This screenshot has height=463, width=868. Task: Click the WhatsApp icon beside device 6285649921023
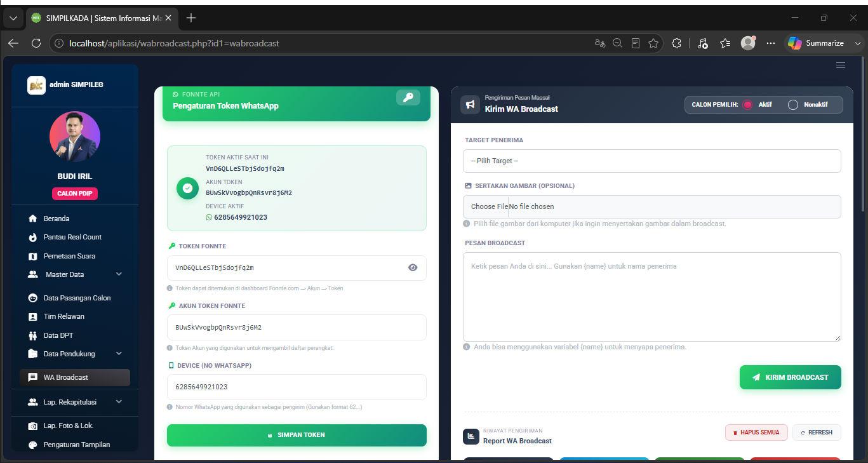pyautogui.click(x=210, y=217)
